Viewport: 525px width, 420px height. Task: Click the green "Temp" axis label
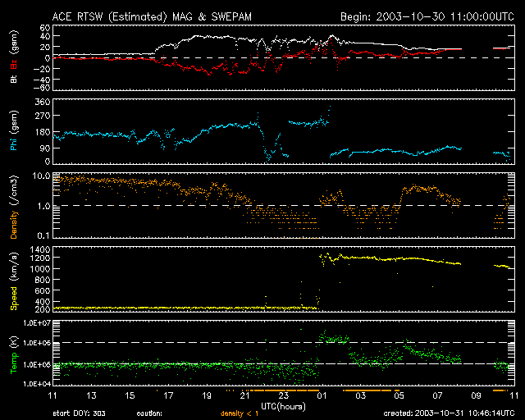pyautogui.click(x=14, y=363)
